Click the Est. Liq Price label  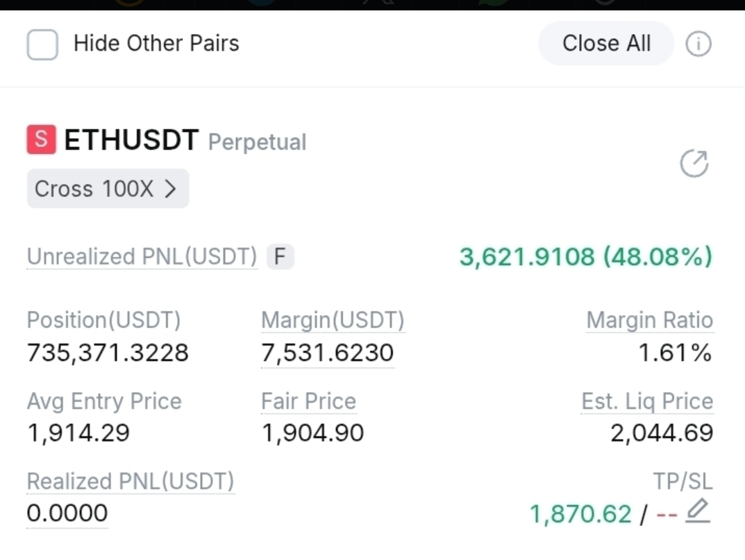point(647,401)
